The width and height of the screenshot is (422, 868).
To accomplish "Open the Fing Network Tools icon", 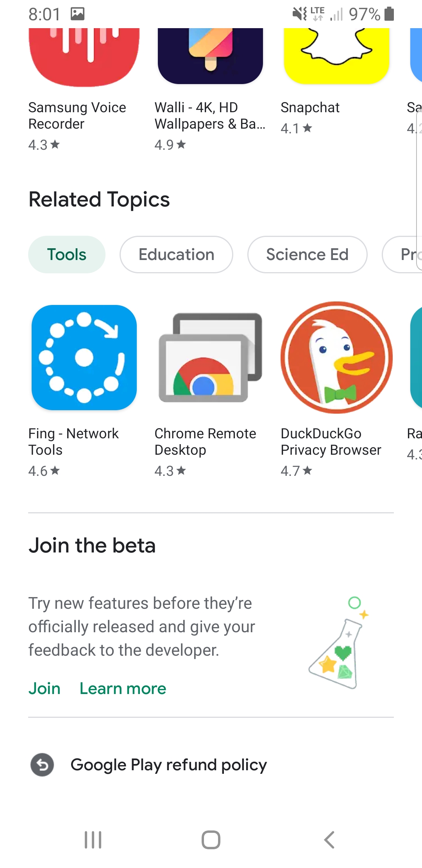I will [x=84, y=357].
